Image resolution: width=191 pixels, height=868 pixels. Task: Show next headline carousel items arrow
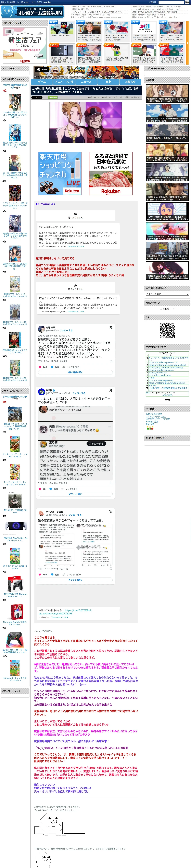(x=188, y=43)
